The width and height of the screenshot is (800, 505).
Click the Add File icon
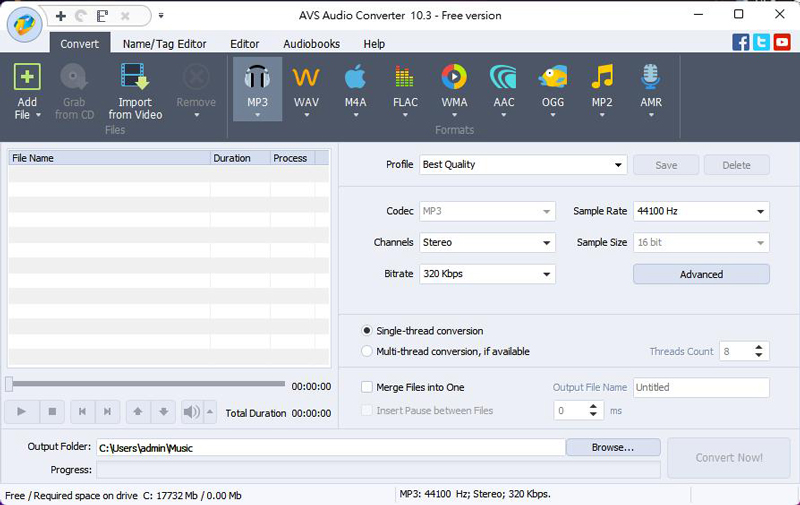[x=27, y=77]
